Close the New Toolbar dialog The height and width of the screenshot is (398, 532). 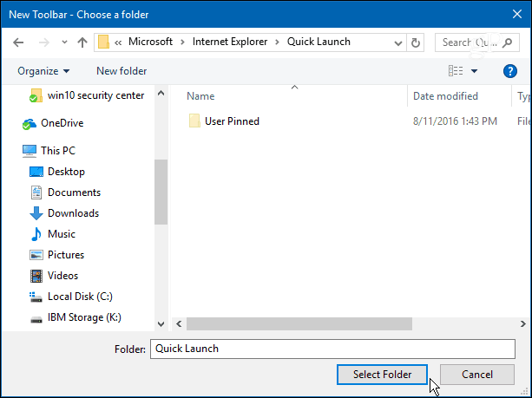tap(517, 14)
